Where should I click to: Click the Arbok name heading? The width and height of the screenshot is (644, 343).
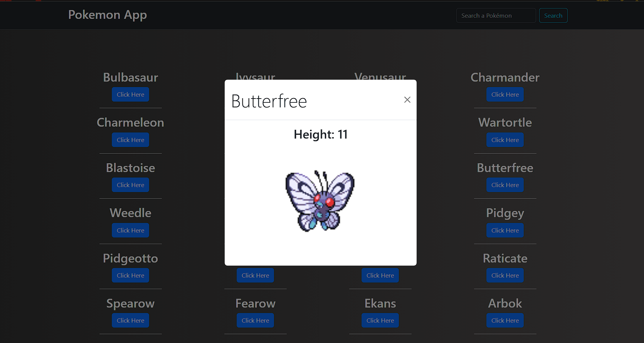(505, 303)
